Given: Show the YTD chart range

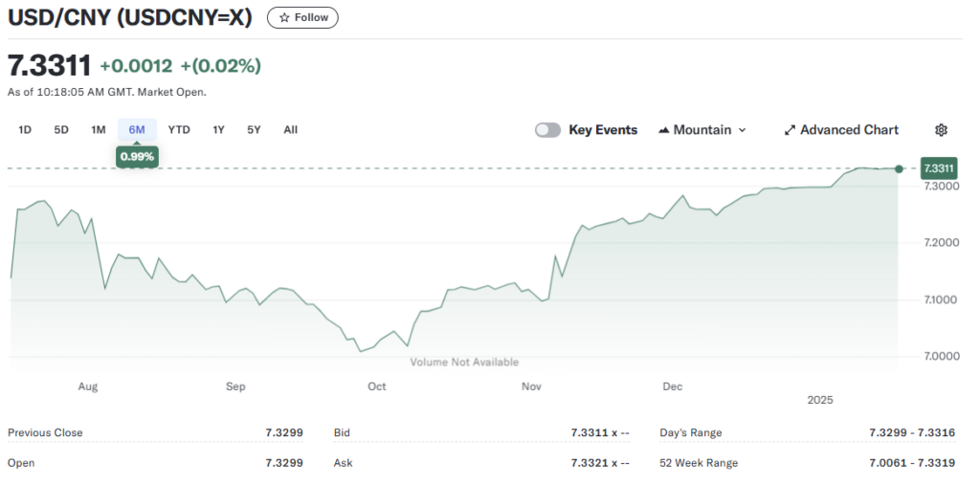Looking at the screenshot, I should [179, 130].
